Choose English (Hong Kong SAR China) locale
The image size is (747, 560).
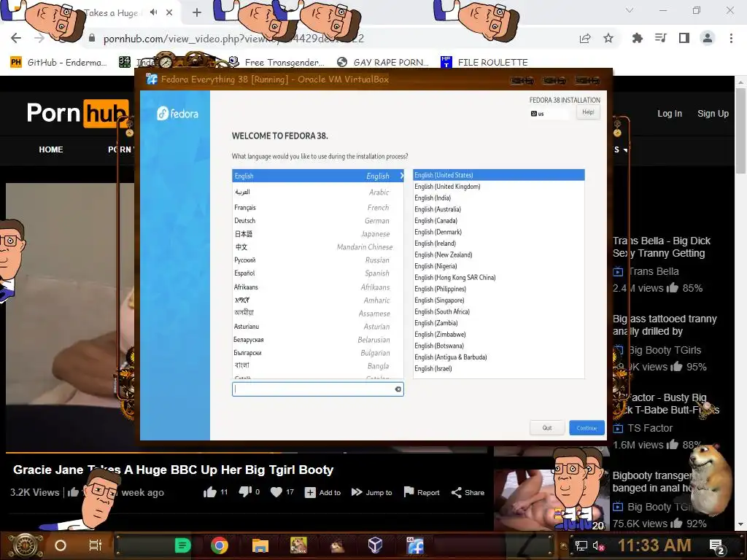499,278
